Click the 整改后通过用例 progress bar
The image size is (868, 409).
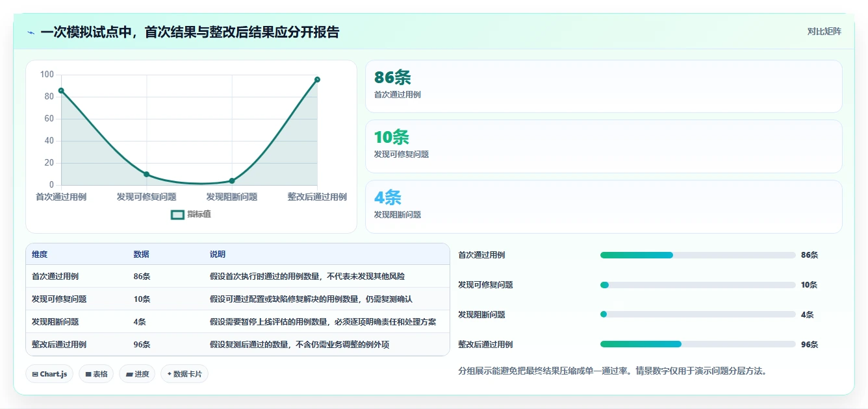pos(698,344)
